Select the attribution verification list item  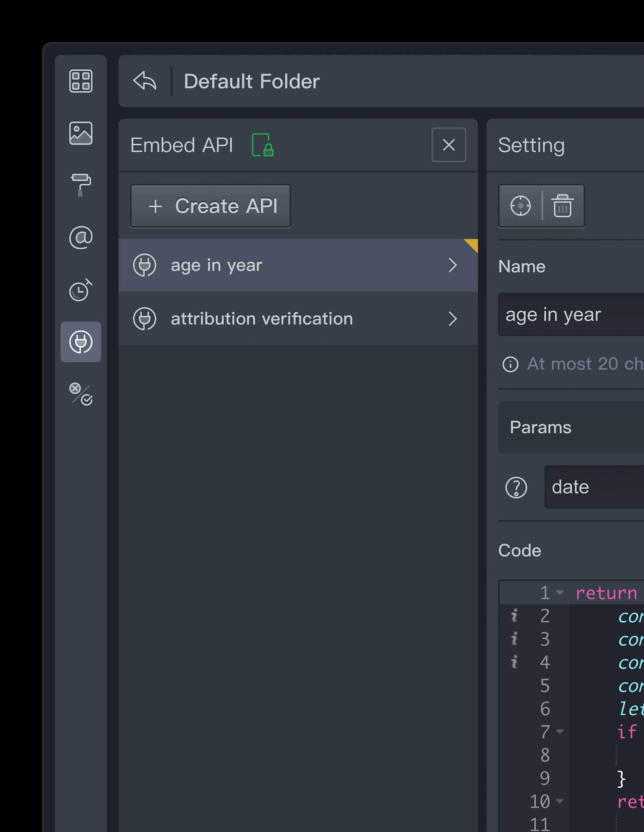pyautogui.click(x=261, y=319)
